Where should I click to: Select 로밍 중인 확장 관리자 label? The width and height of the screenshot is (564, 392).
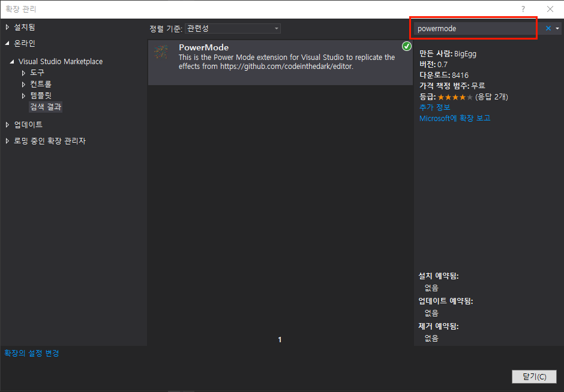click(x=50, y=141)
